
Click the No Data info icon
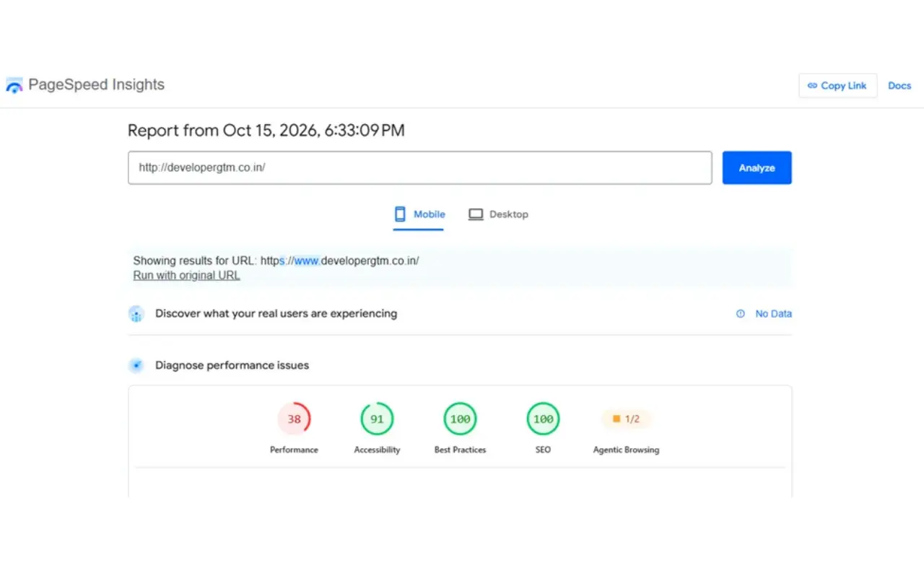[x=740, y=314]
